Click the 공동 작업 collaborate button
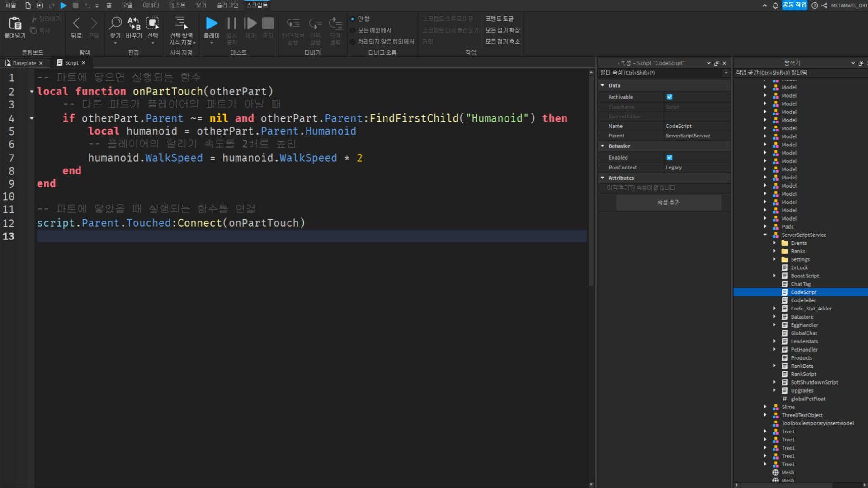The height and width of the screenshot is (488, 868). pos(794,5)
